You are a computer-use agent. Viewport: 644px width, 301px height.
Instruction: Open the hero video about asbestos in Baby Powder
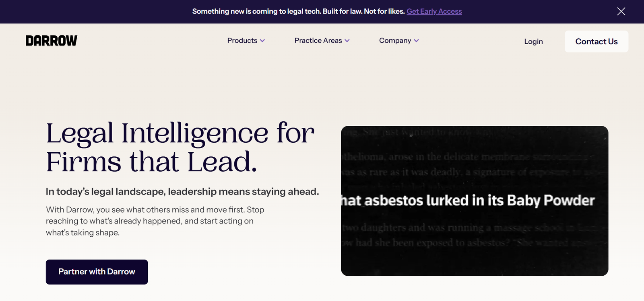point(474,201)
